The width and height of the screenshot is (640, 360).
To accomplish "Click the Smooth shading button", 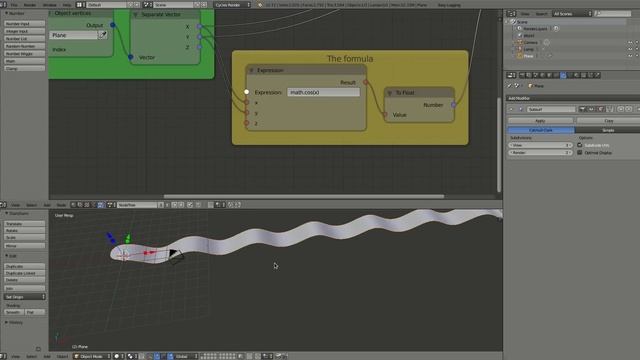I will click(14, 312).
